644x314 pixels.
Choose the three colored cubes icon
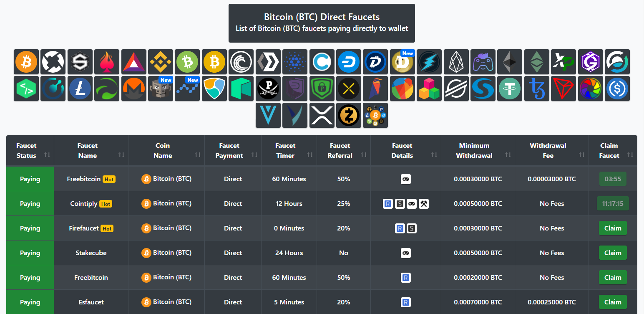pyautogui.click(x=429, y=89)
